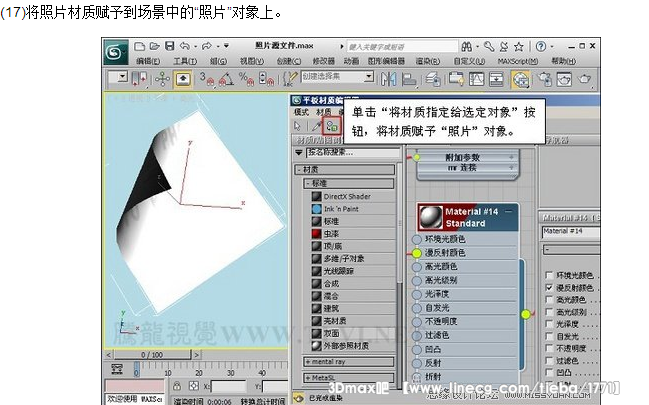Expand the mr 连接 node rollout

(x=511, y=168)
